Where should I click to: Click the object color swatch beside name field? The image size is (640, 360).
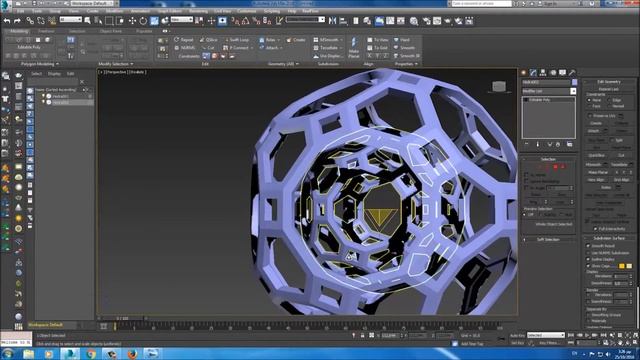(x=574, y=82)
